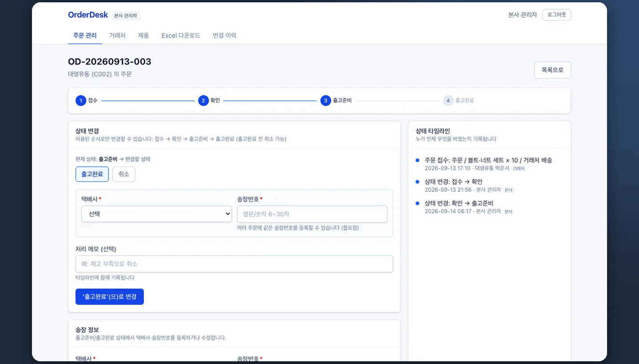Click into the 처리 메모 text field
639x364 pixels.
[x=234, y=264]
